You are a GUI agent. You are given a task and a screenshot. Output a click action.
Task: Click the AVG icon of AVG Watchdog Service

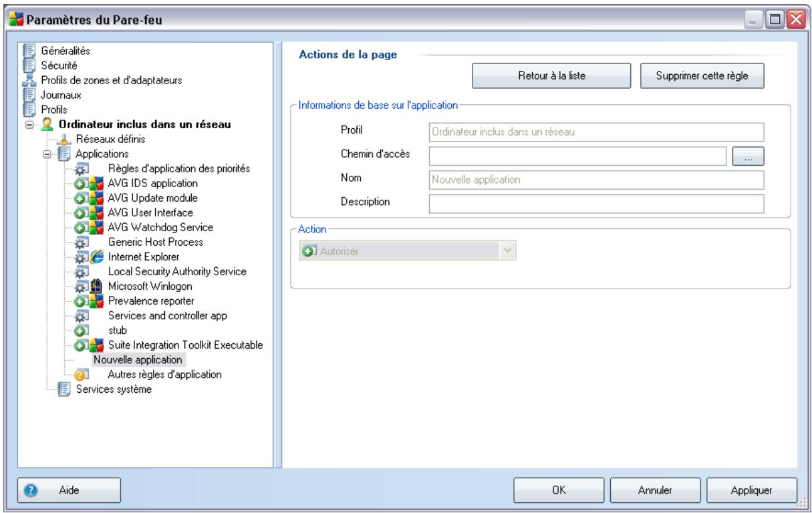[x=97, y=227]
